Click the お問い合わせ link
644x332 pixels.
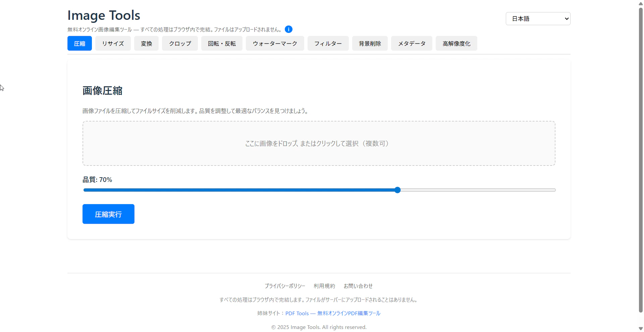point(358,286)
